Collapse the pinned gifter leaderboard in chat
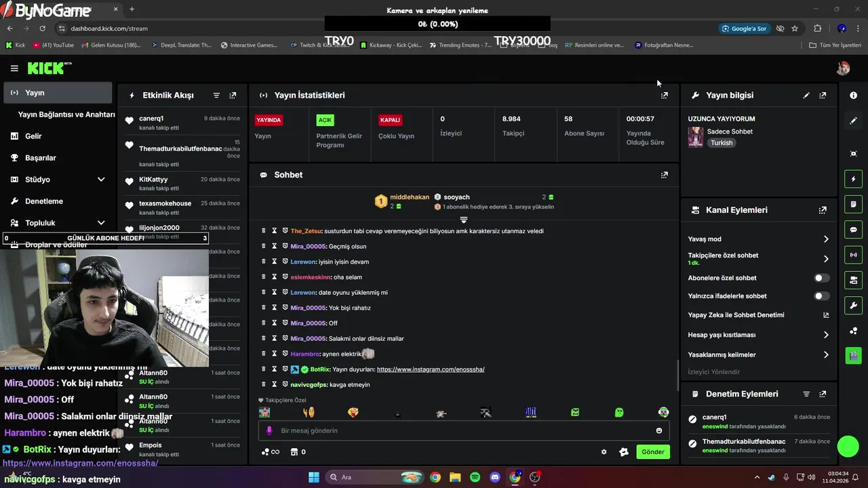The image size is (868, 488). (464, 220)
